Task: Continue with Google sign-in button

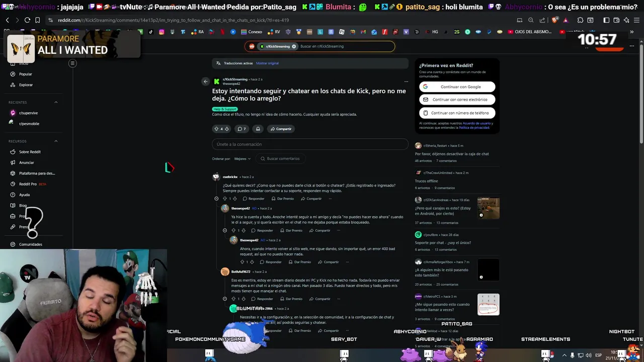Action: (x=457, y=86)
